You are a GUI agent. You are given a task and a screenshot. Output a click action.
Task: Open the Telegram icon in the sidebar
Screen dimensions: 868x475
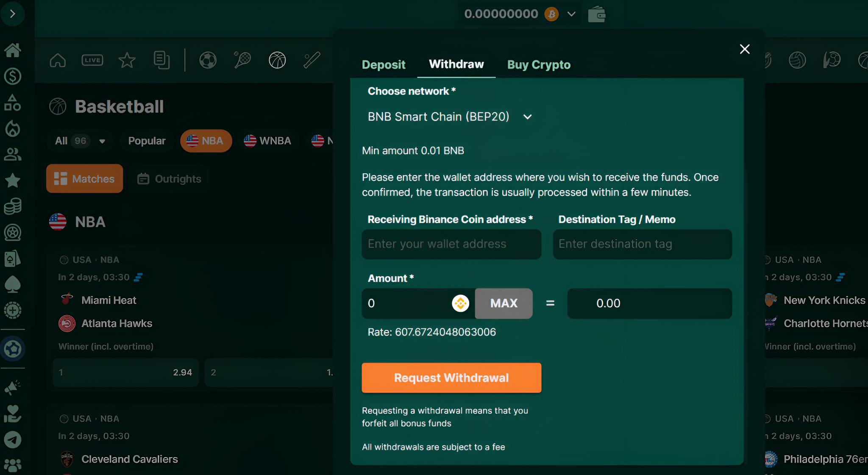pos(13,440)
